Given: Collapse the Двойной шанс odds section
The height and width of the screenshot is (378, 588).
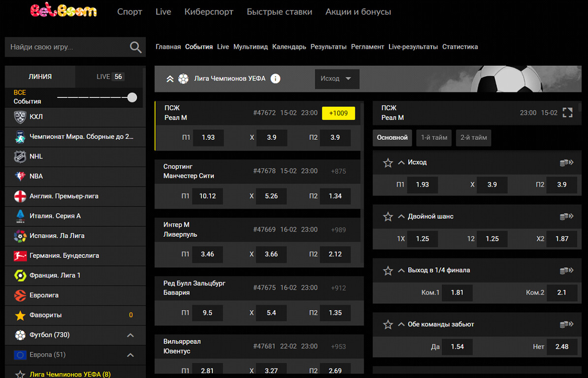Looking at the screenshot, I should [401, 217].
